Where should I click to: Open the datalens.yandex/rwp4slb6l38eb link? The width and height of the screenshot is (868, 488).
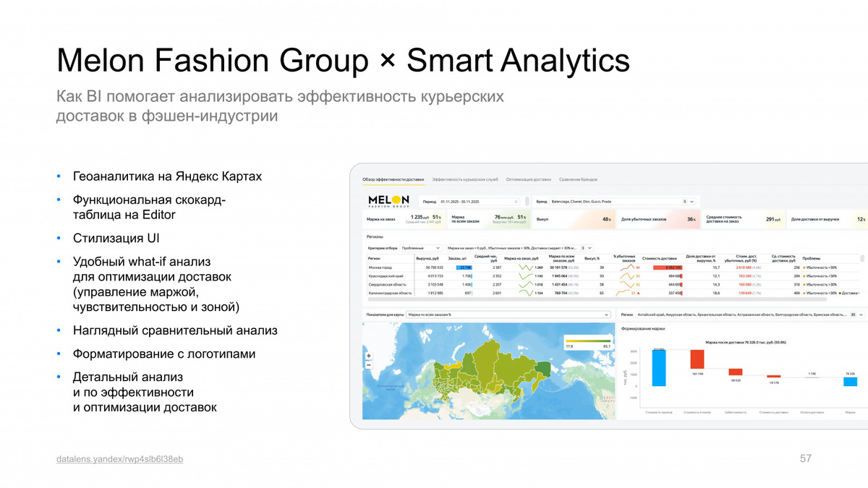(119, 460)
